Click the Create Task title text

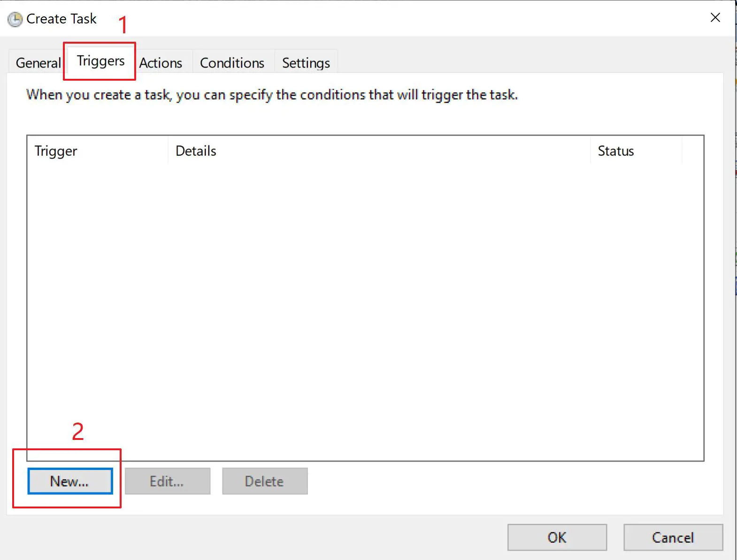[x=61, y=19]
